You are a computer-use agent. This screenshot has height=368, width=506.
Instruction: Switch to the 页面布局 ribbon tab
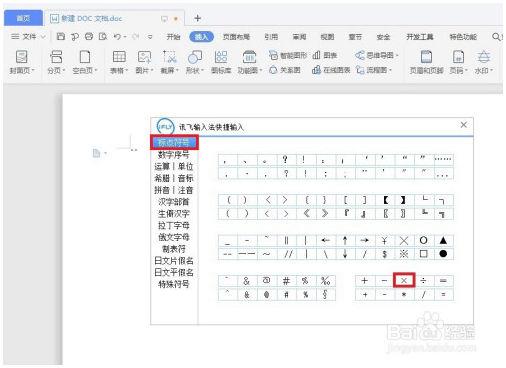tap(236, 37)
